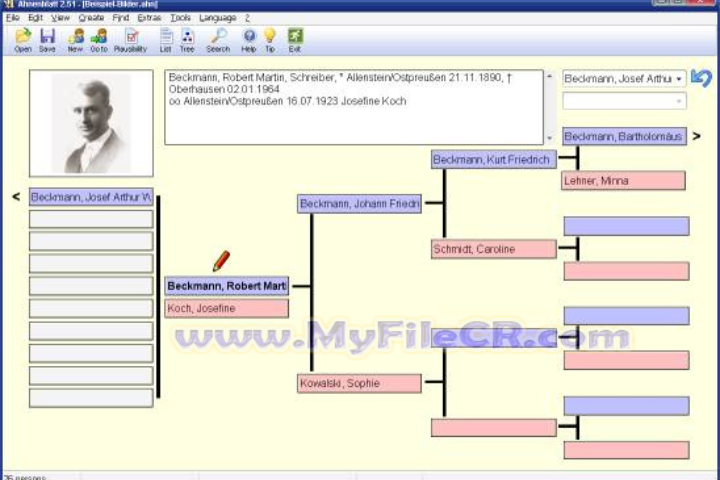Create a new person with New icon

pos(75,40)
